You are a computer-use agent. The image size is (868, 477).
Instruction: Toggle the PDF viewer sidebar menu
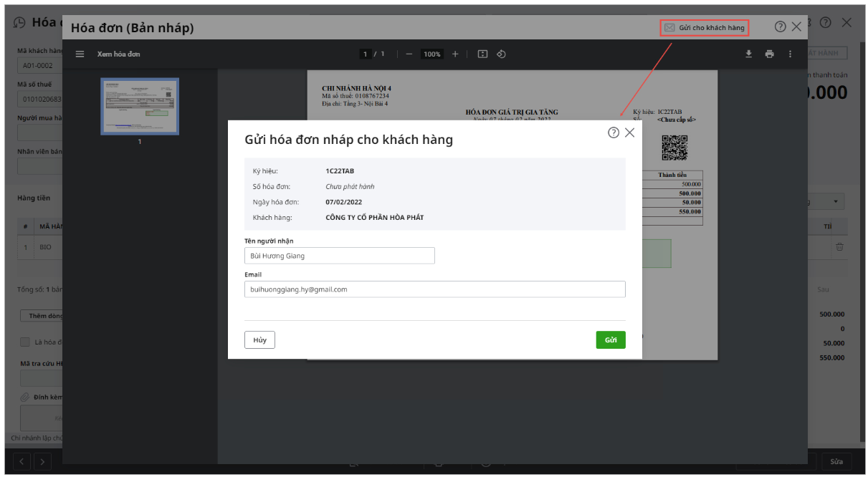coord(80,54)
